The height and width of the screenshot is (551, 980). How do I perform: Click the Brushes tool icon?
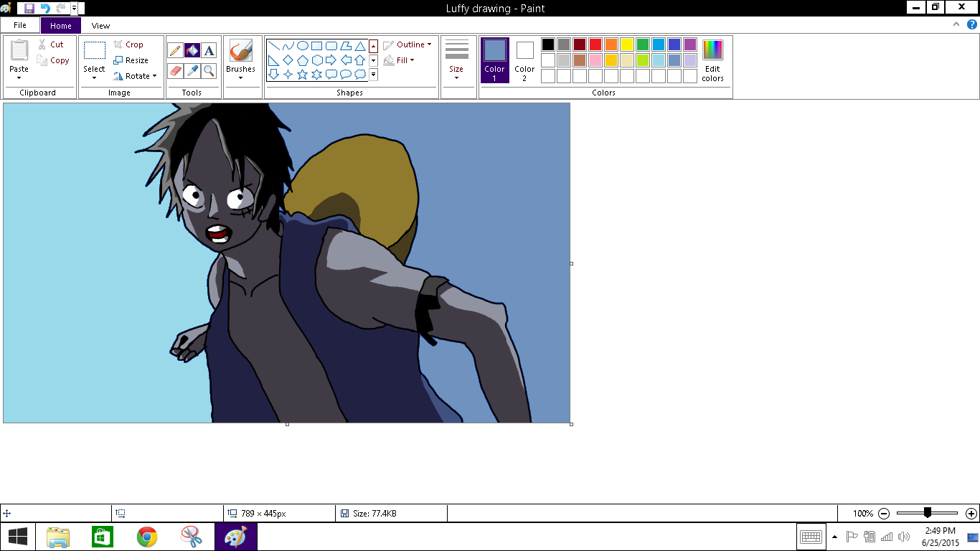(240, 51)
